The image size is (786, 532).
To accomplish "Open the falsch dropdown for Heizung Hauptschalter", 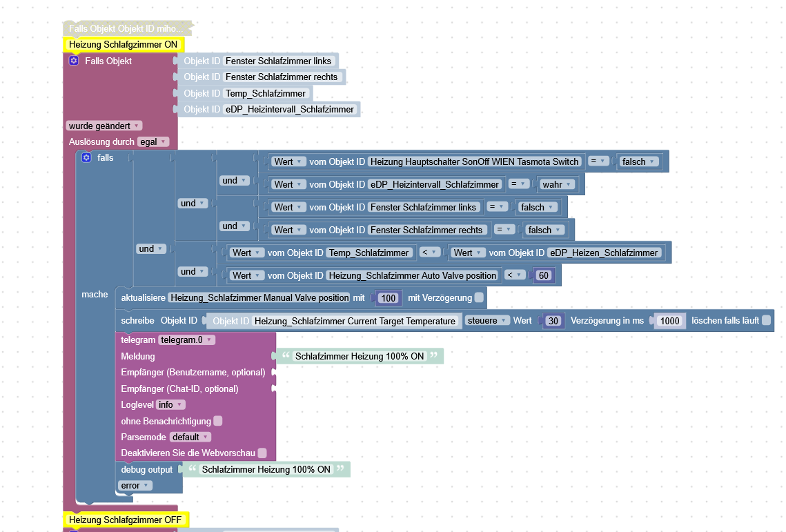I will pyautogui.click(x=638, y=161).
